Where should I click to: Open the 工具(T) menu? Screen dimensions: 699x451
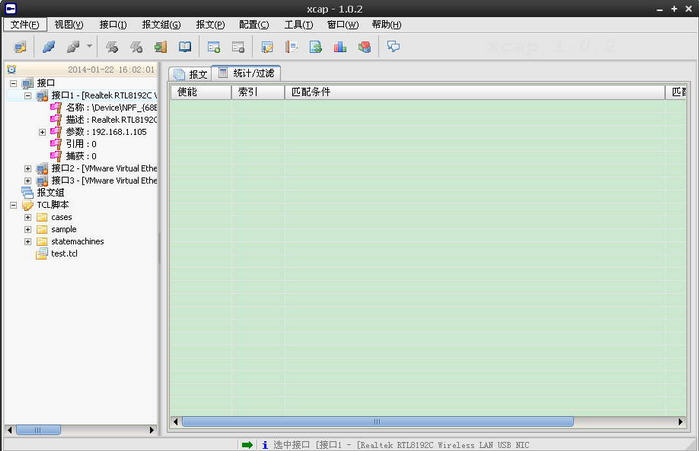pyautogui.click(x=298, y=24)
